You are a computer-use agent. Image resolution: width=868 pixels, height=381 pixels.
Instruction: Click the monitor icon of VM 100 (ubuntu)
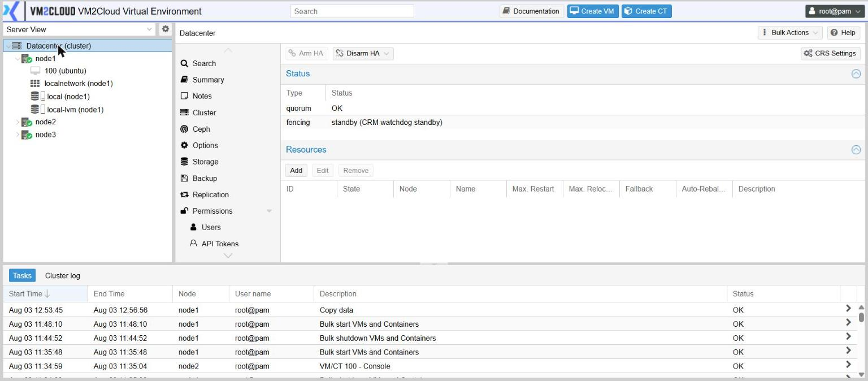[x=35, y=71]
